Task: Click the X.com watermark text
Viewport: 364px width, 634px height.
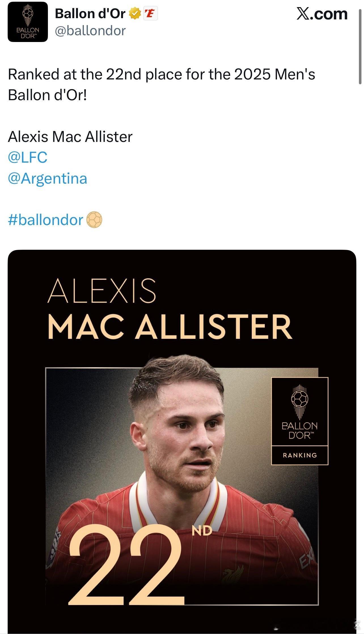Action: 322,14
